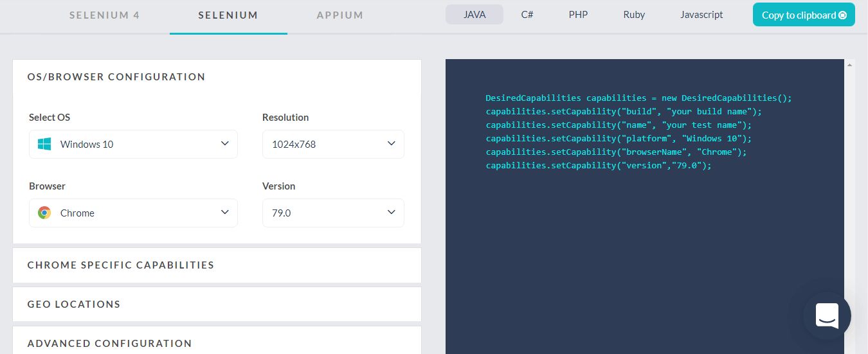Switch code output to Ruby

634,15
